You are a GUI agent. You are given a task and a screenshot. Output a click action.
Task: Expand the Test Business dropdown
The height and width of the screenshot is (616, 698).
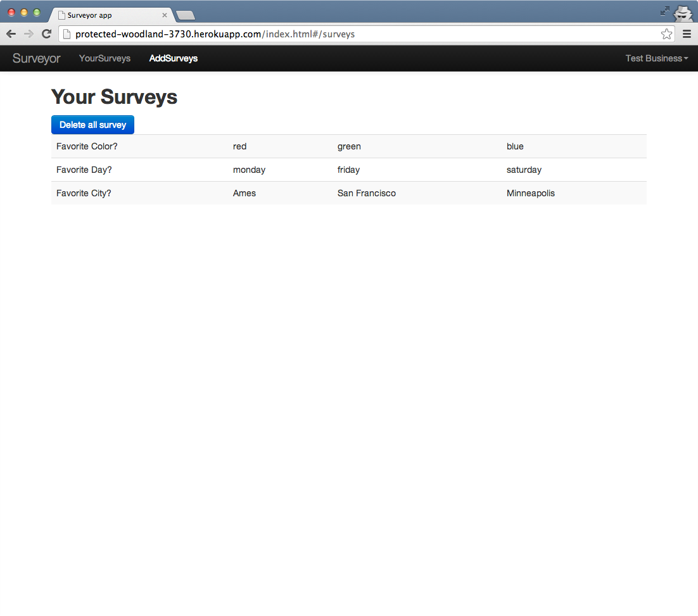tap(657, 58)
